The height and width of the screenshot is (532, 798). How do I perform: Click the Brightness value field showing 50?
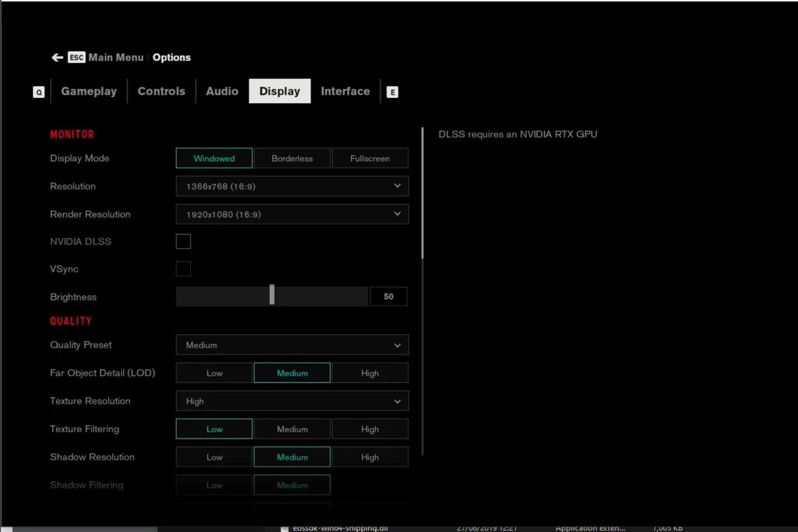(389, 296)
